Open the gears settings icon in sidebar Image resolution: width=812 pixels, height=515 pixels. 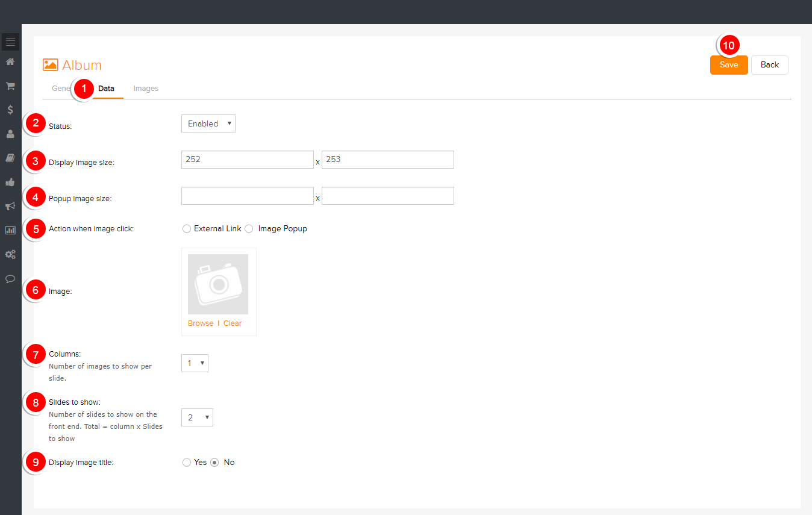[x=10, y=254]
